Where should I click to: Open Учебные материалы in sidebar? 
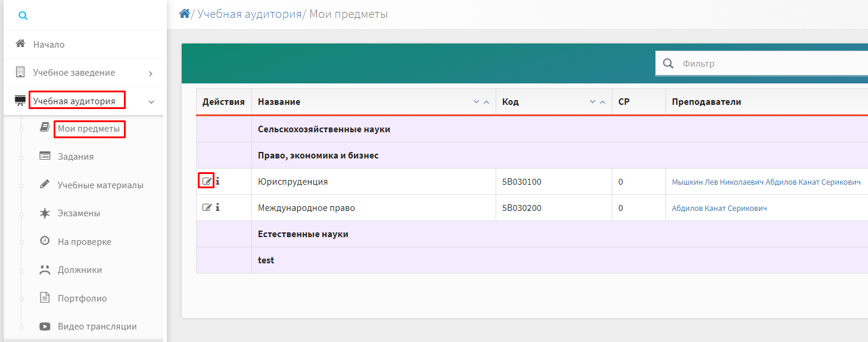coord(101,185)
